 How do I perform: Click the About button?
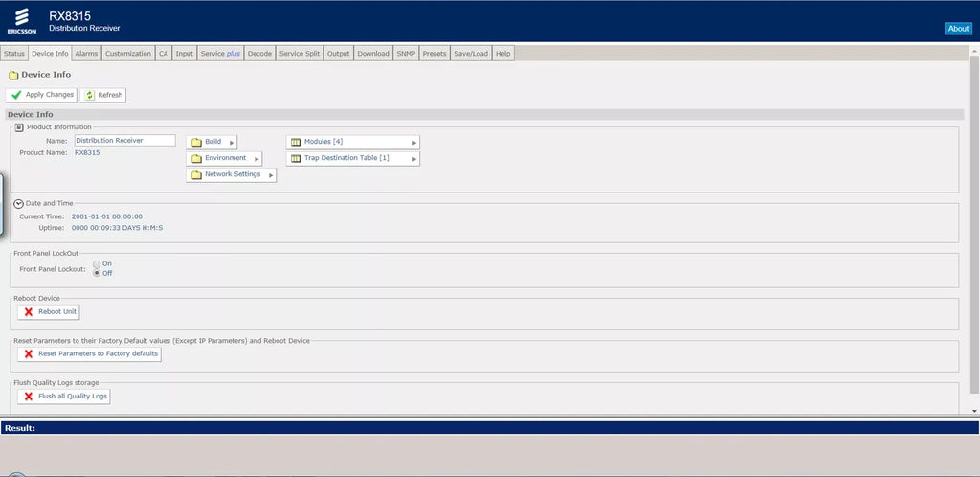958,29
